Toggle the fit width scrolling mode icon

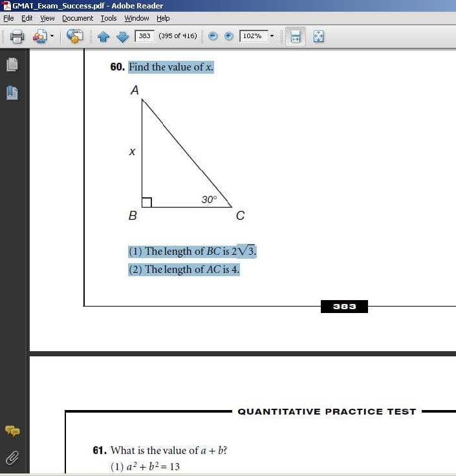click(x=296, y=36)
